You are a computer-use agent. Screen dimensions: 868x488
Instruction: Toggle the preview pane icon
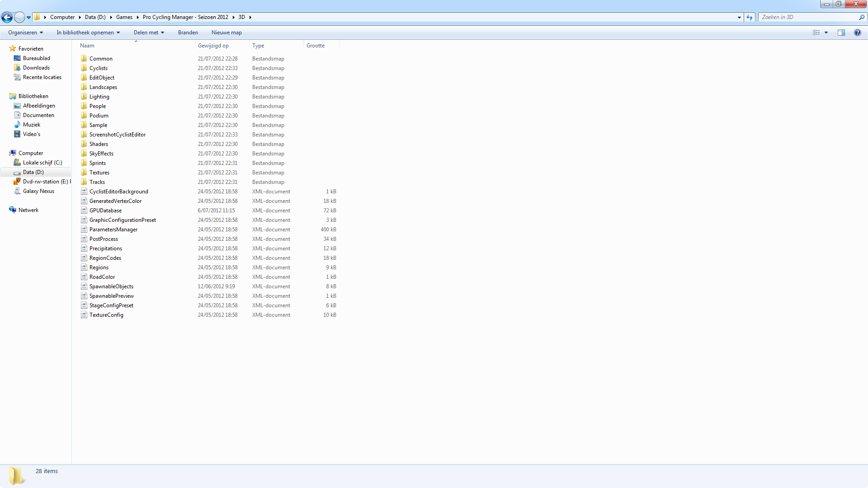(841, 33)
